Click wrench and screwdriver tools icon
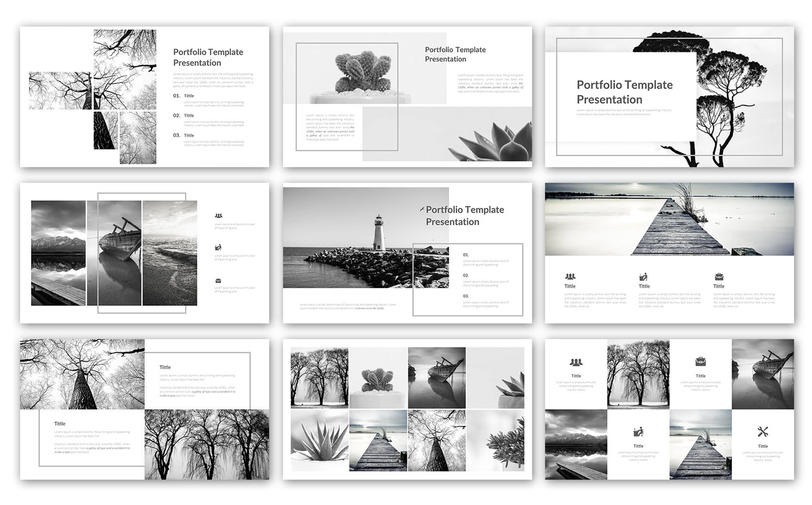The height and width of the screenshot is (505, 812). pyautogui.click(x=763, y=432)
